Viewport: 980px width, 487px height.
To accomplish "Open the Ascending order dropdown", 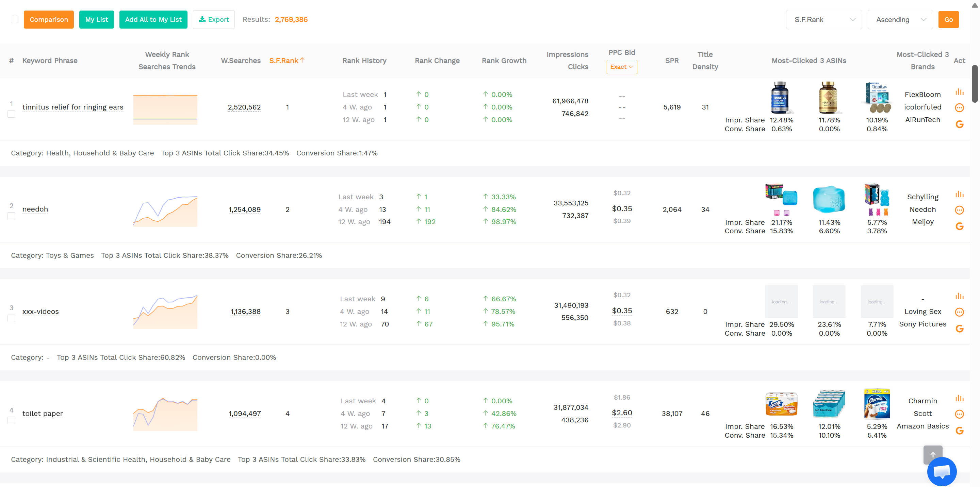I will coord(900,19).
